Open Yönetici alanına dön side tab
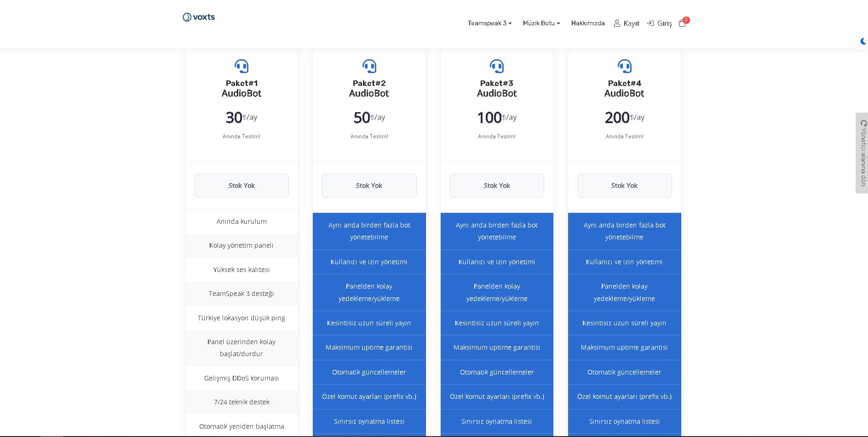The height and width of the screenshot is (437, 868). pos(862,153)
